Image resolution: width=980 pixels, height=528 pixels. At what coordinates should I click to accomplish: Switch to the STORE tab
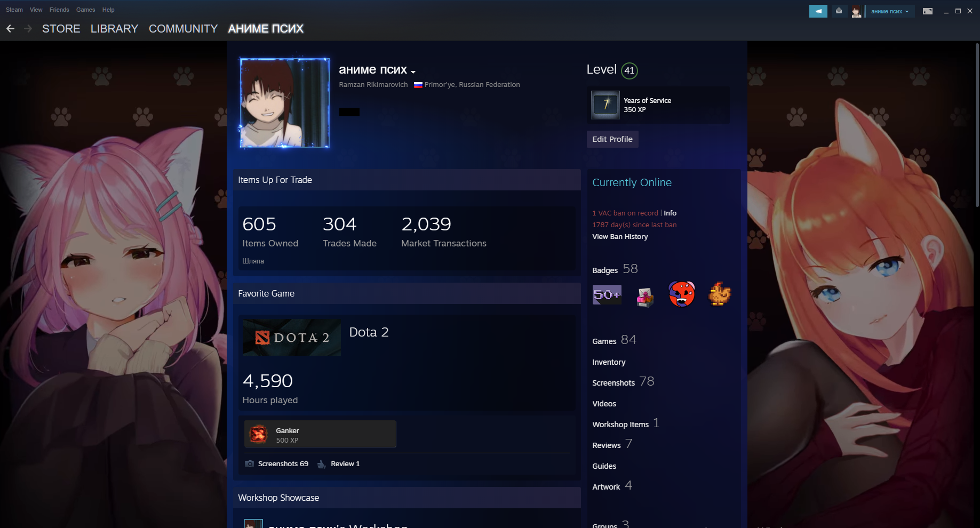(61, 29)
